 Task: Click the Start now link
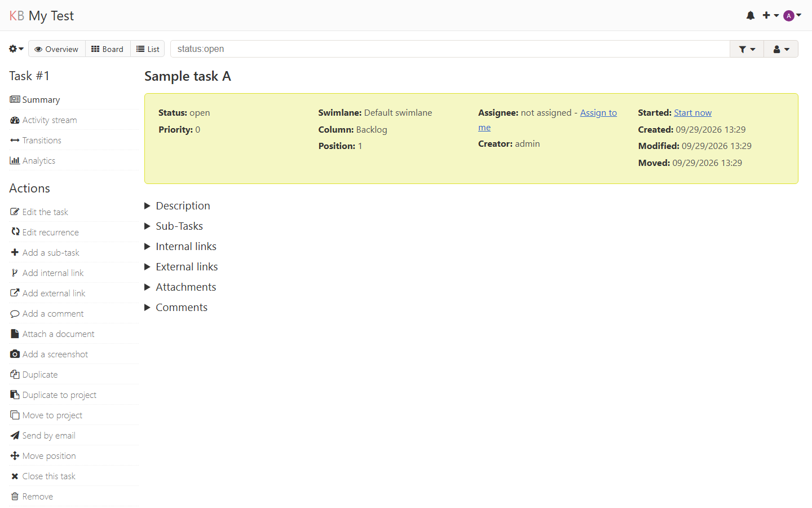tap(692, 113)
